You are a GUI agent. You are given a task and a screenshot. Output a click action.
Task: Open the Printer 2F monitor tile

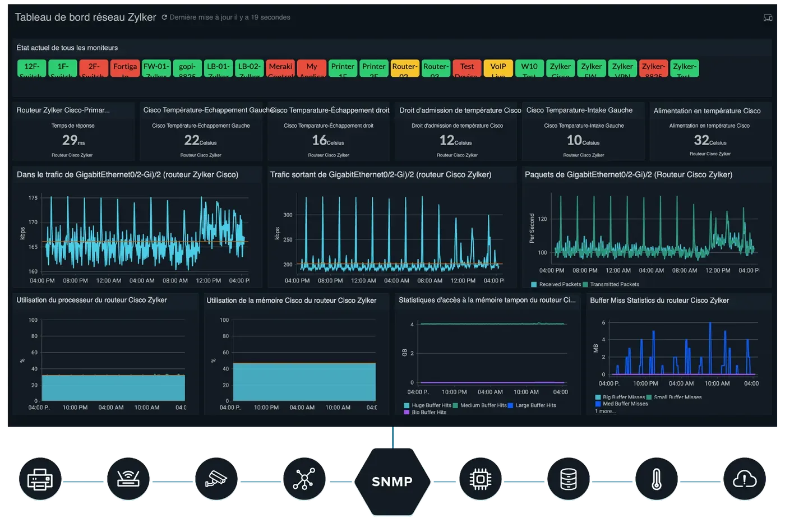[374, 68]
